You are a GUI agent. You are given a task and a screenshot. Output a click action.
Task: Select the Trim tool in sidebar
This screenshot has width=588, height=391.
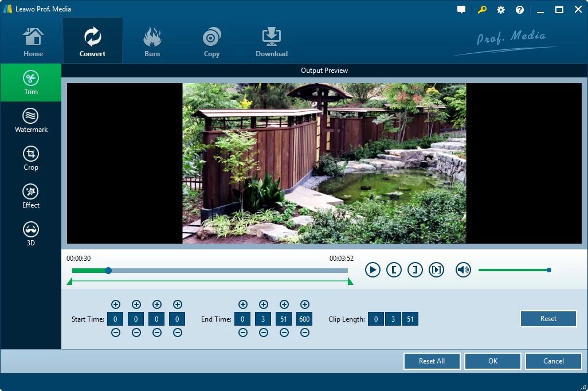[x=31, y=82]
